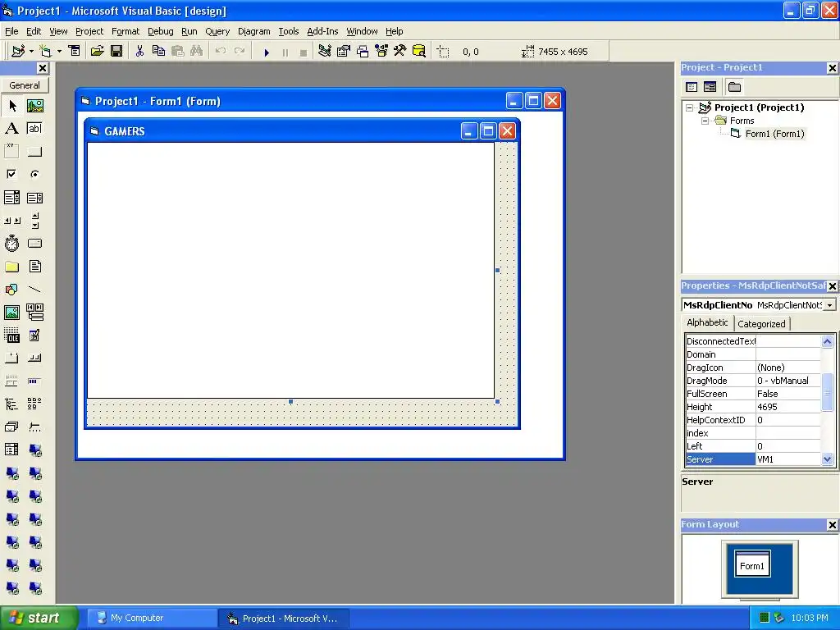Select the CheckBox control tool

coord(11,174)
